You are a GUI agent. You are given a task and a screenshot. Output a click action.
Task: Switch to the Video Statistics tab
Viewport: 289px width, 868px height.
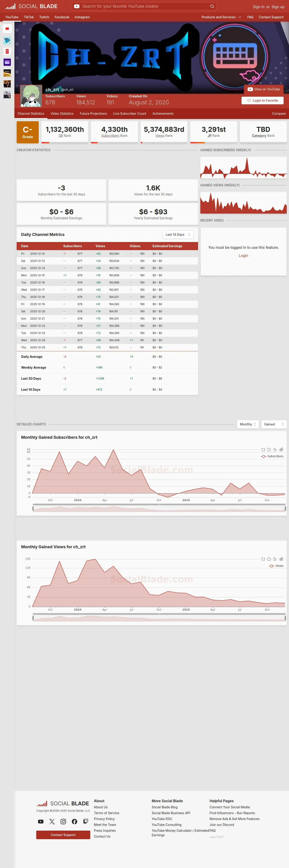[62, 114]
